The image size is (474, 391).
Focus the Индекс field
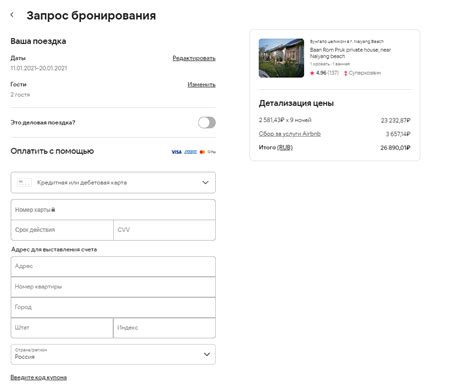tap(165, 328)
